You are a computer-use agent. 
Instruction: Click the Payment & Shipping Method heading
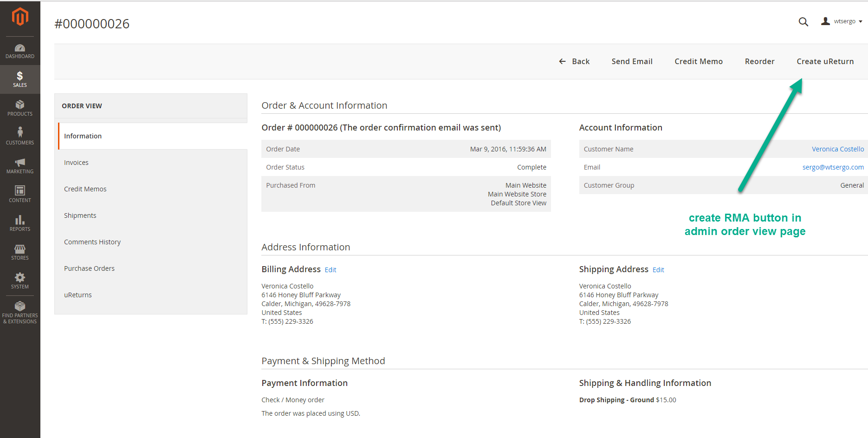323,361
